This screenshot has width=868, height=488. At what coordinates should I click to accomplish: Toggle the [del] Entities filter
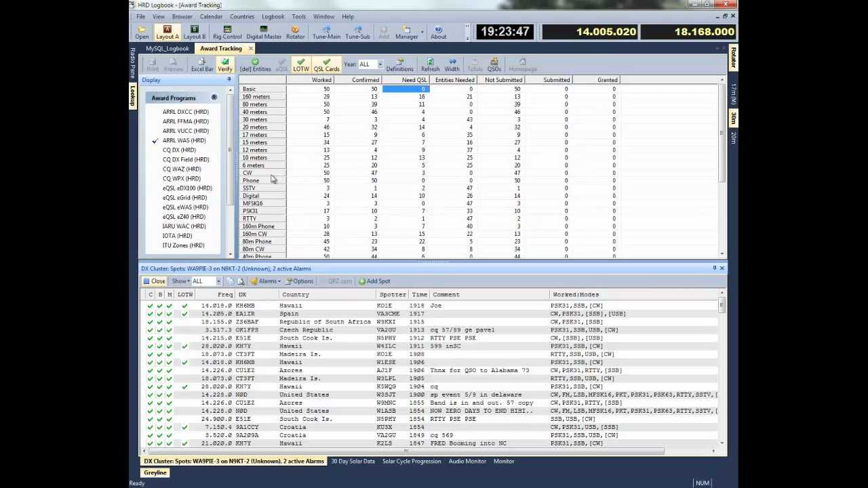pyautogui.click(x=255, y=65)
